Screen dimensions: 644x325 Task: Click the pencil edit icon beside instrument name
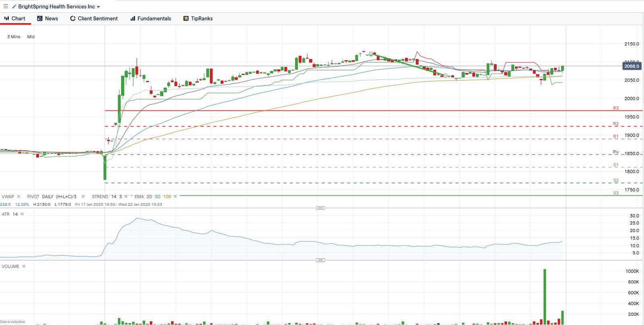[x=14, y=6]
